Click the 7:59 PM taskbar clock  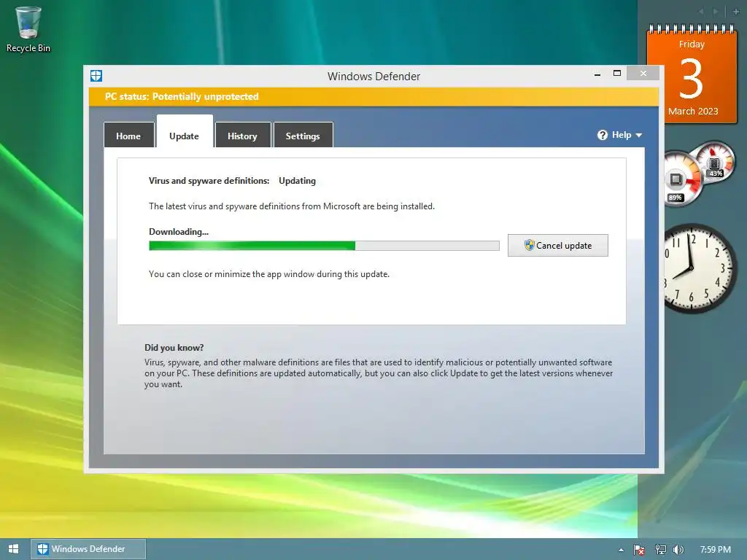point(715,550)
